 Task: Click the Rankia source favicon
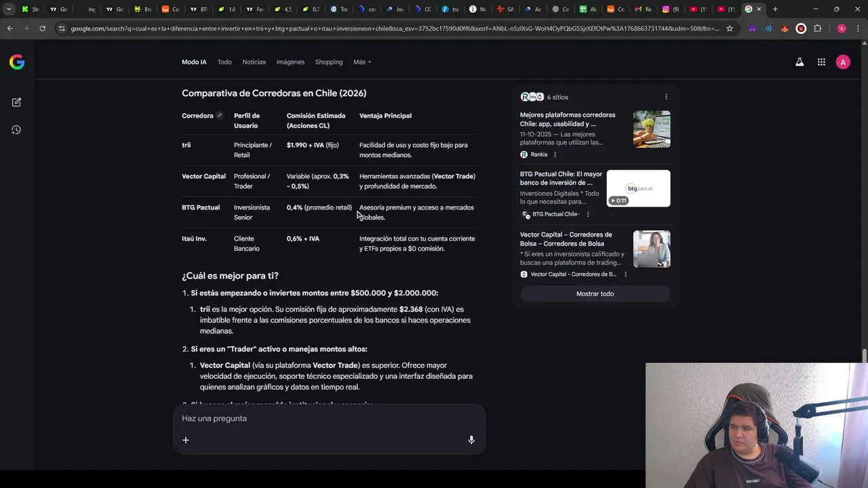click(524, 155)
